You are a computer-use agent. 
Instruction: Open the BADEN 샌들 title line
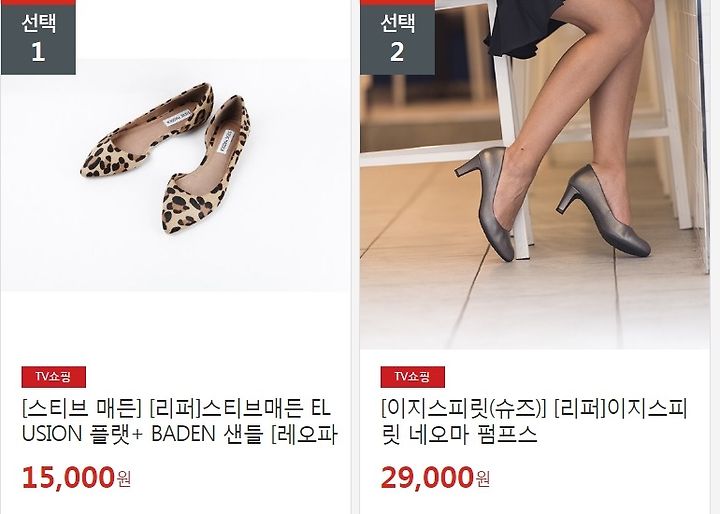pos(180,434)
